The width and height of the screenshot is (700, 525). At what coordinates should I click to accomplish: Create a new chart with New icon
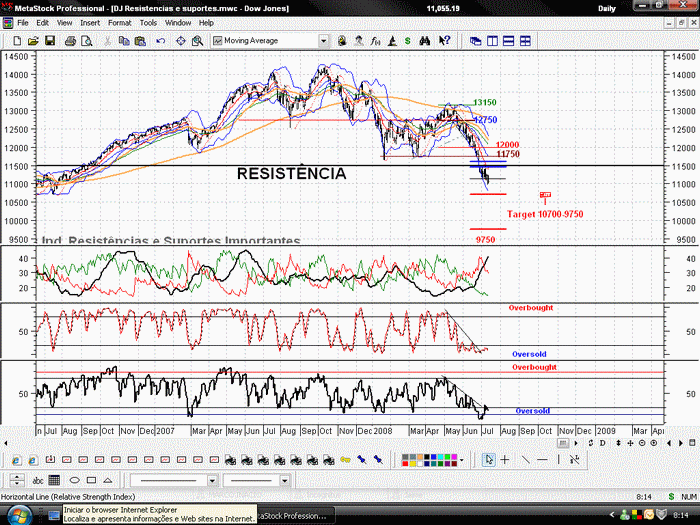17,41
